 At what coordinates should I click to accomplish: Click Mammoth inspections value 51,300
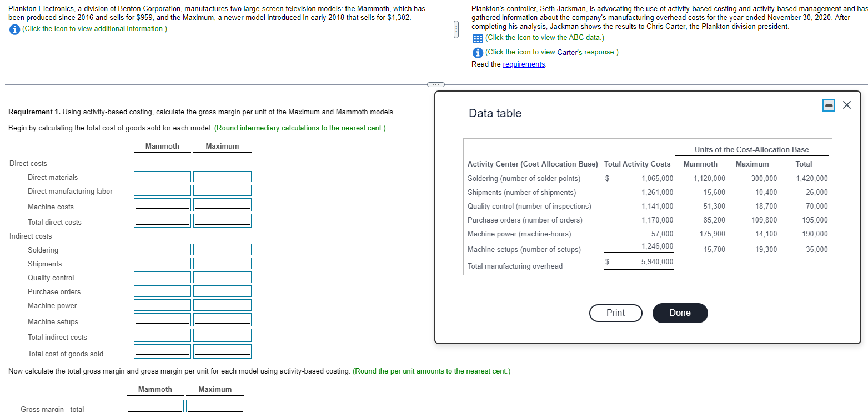point(714,206)
